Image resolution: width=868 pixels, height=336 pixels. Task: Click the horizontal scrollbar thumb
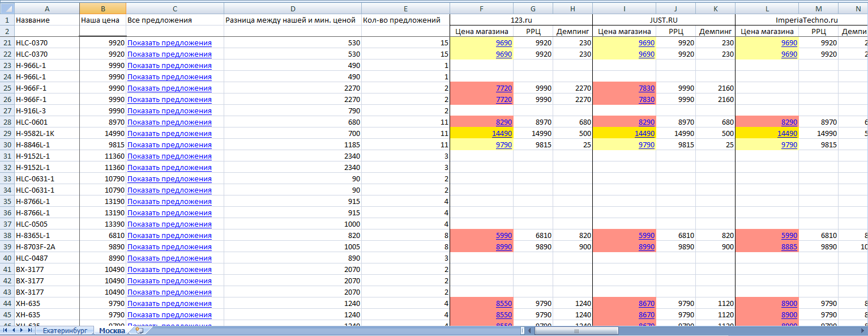coord(576,330)
